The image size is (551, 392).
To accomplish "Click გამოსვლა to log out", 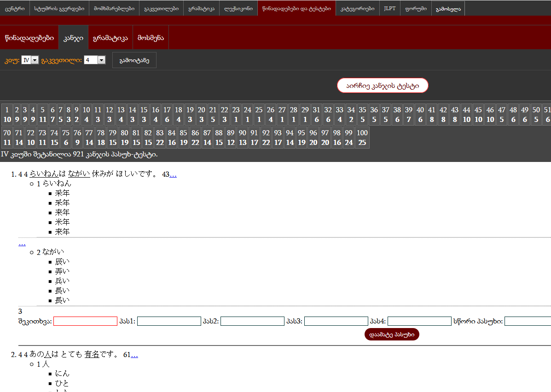I will 448,8.
